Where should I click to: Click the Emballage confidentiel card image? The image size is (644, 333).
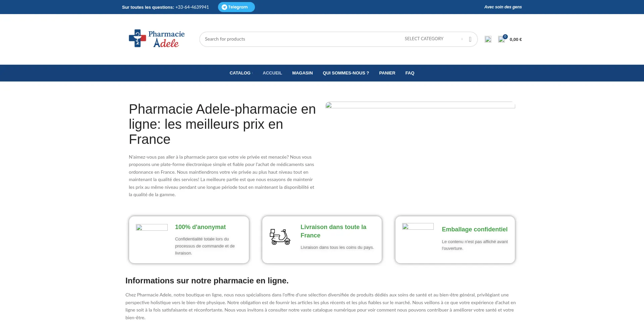coord(418,226)
